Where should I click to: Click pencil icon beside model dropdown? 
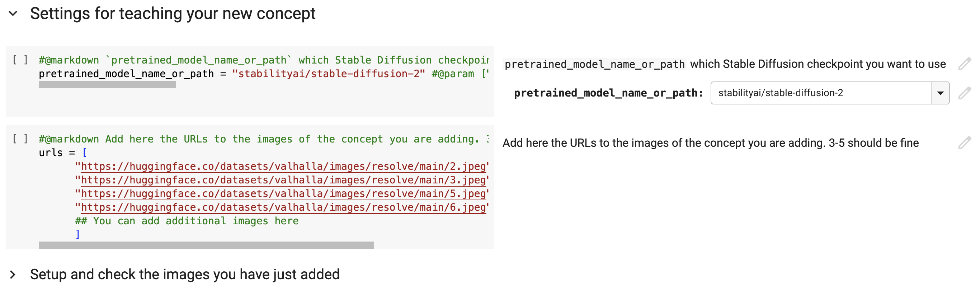(x=965, y=93)
